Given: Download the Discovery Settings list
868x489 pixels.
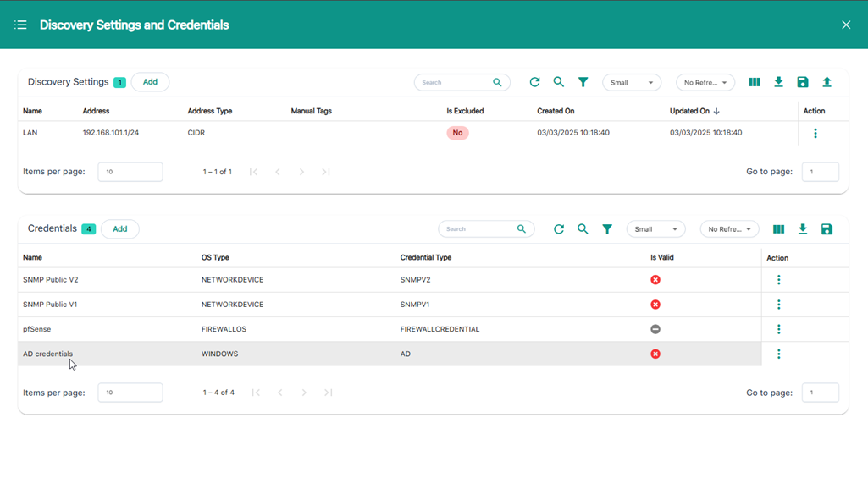Looking at the screenshot, I should (778, 82).
